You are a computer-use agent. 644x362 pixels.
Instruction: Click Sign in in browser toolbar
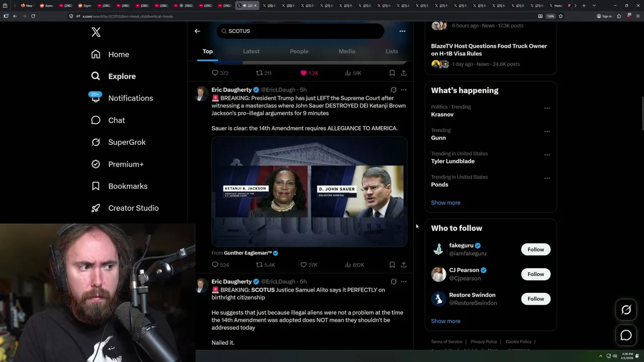(x=604, y=16)
